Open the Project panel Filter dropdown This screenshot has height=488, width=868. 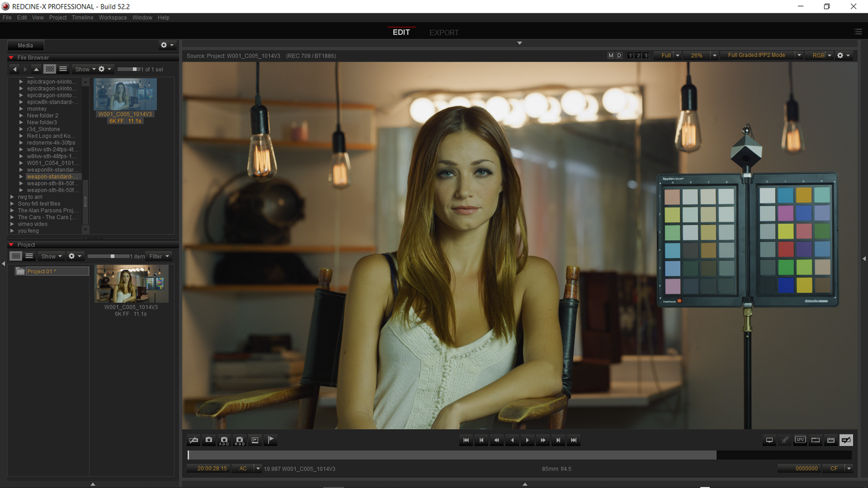click(x=159, y=256)
